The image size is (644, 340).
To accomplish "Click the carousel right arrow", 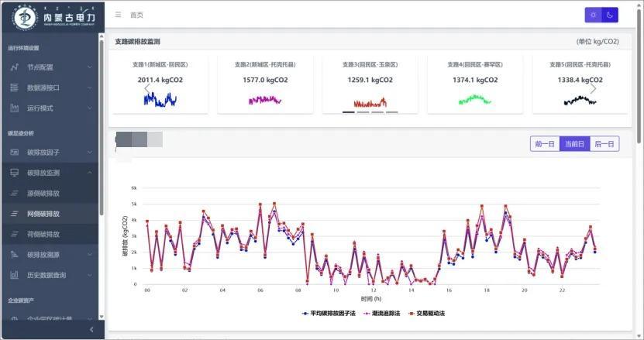I will 594,88.
